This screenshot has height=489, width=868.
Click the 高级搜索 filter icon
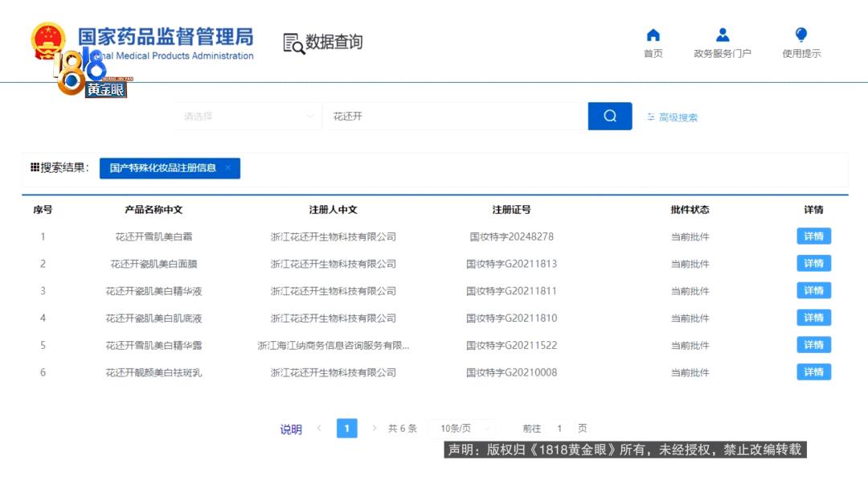pos(651,117)
